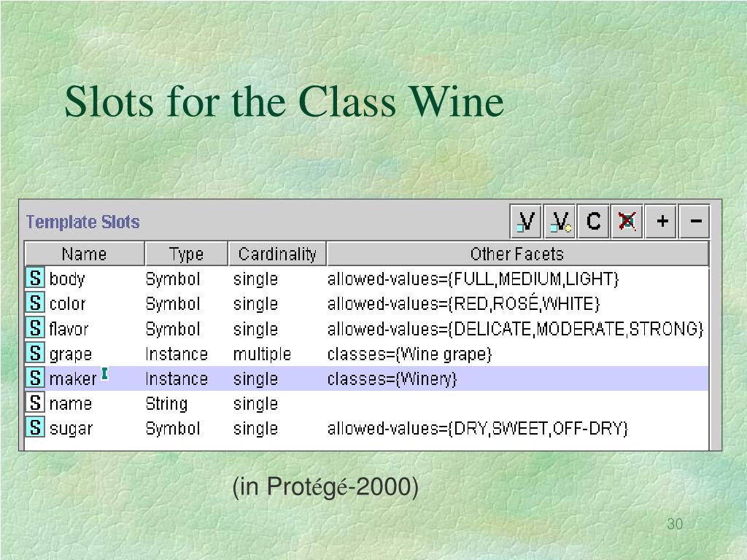Click the Type column header
The image size is (747, 560).
click(x=186, y=254)
